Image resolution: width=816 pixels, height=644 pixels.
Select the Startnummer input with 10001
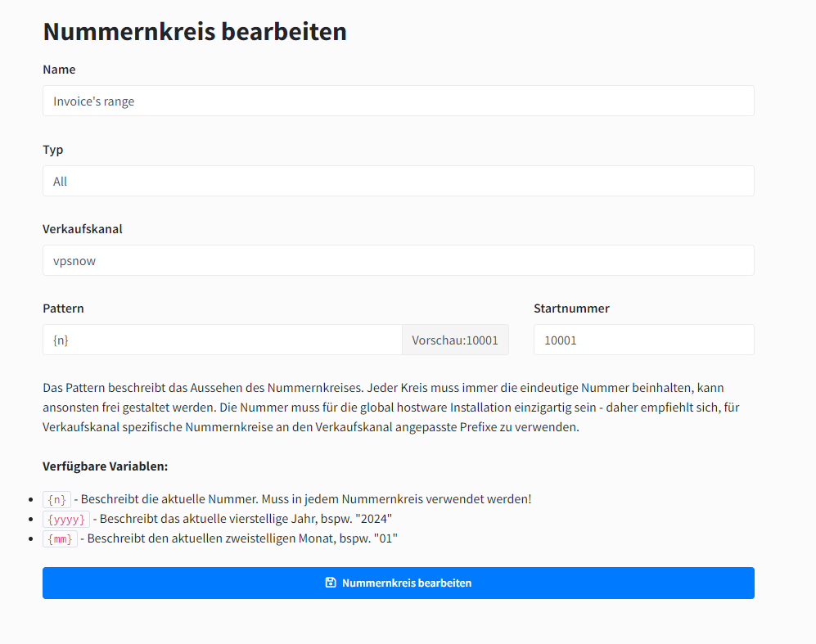pos(643,340)
